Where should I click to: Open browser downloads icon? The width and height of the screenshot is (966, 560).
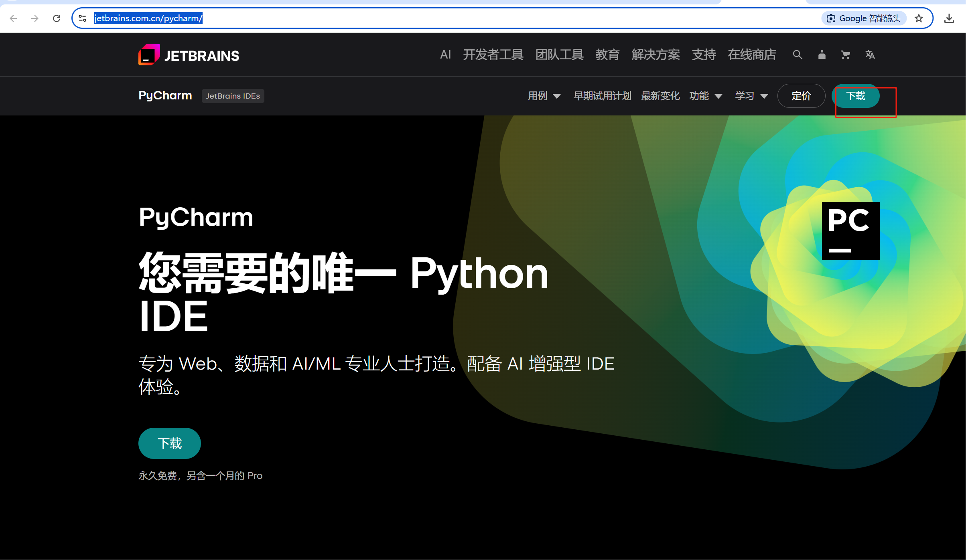coord(949,18)
